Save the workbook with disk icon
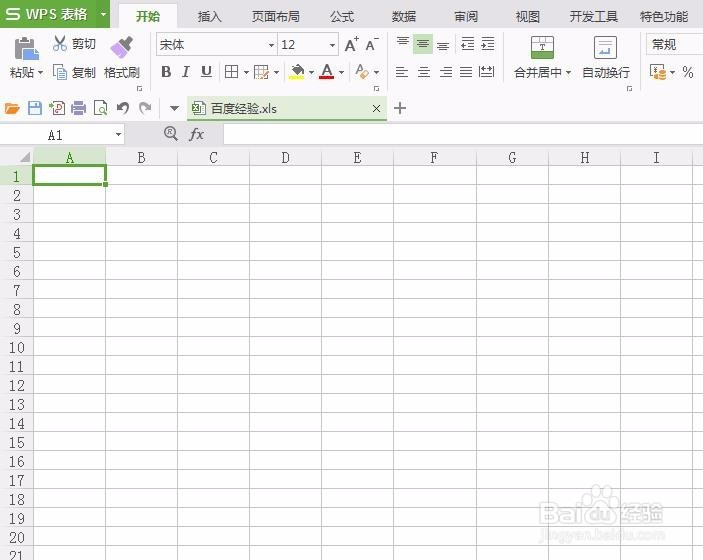The image size is (703, 560). (35, 108)
